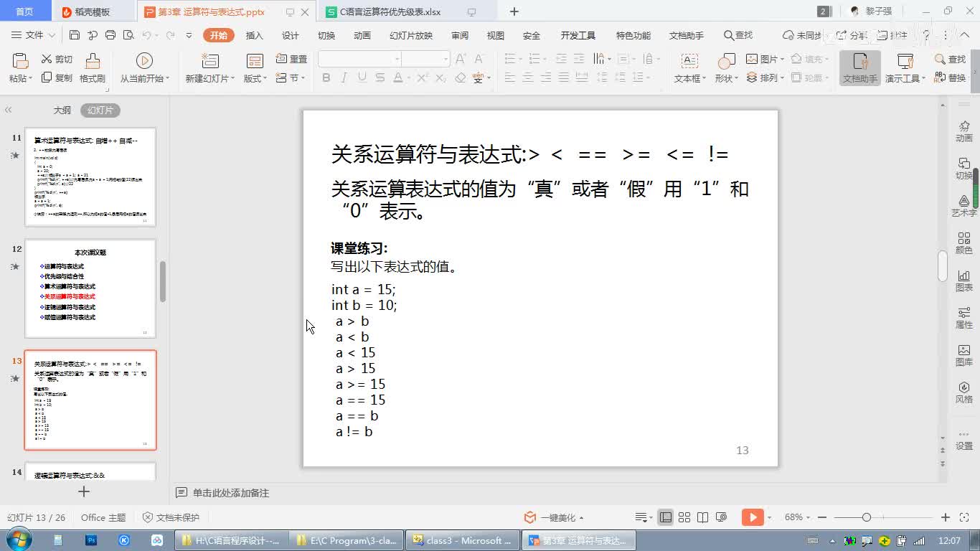
Task: Switch panel to Outline (大纲) view
Action: point(62,110)
